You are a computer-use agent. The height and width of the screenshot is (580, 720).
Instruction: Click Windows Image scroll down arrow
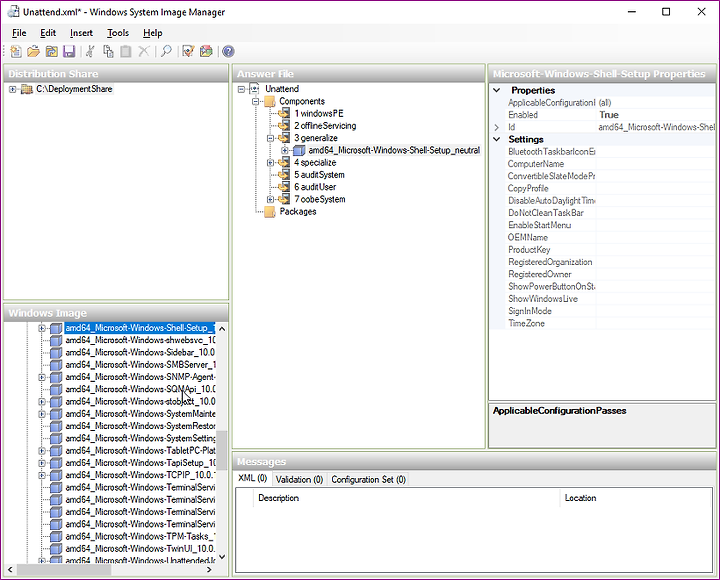tap(222, 557)
